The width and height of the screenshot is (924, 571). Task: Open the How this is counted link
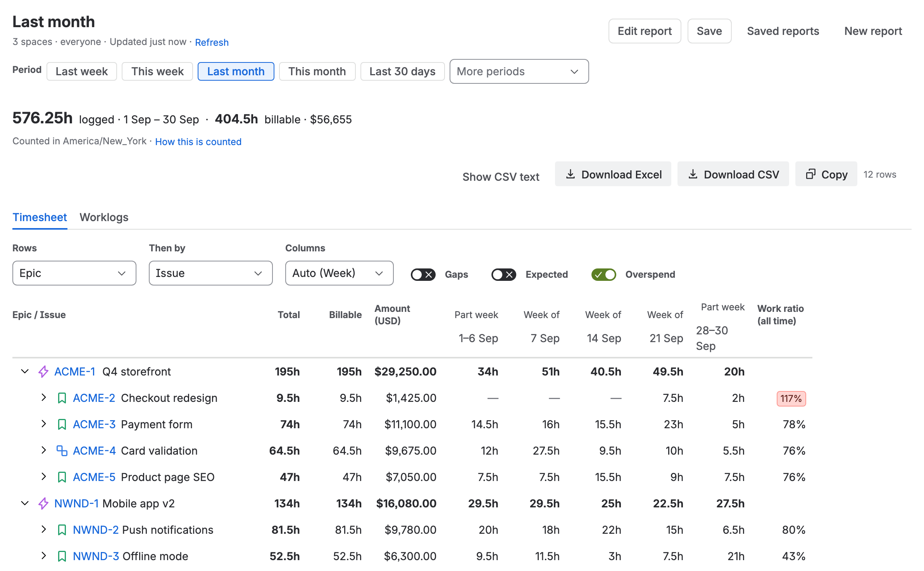(198, 142)
